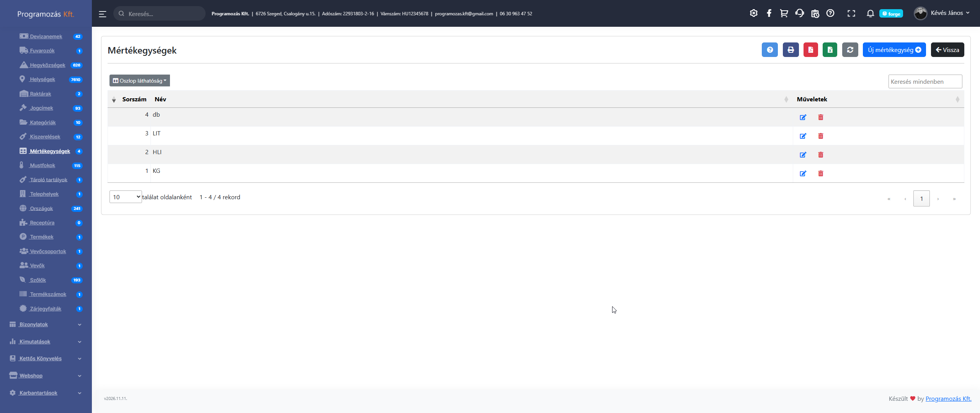
Task: Toggle fullscreen mode icon
Action: click(851, 13)
